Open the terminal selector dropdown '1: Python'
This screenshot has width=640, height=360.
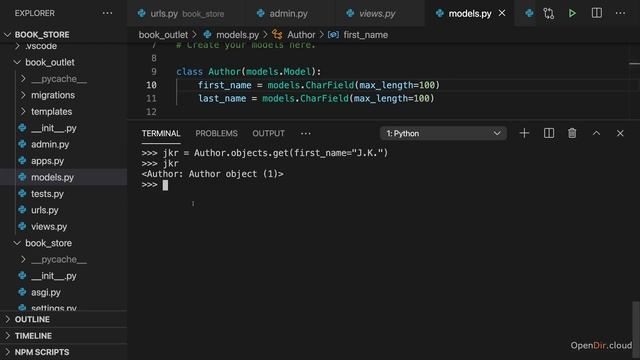(x=443, y=133)
